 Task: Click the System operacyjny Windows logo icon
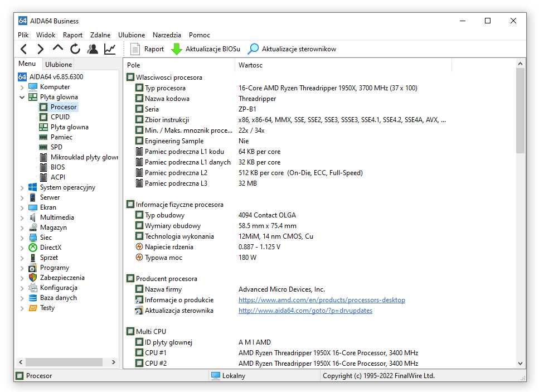[33, 187]
